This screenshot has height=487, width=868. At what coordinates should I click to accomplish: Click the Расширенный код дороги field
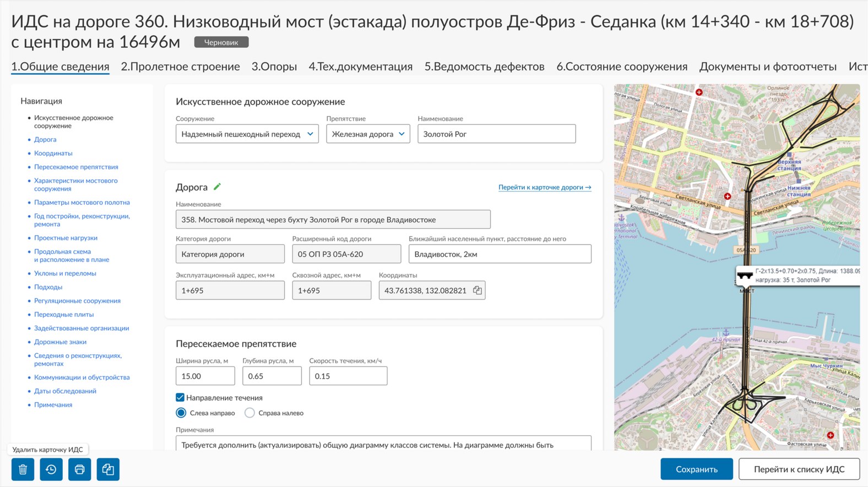[x=346, y=254]
